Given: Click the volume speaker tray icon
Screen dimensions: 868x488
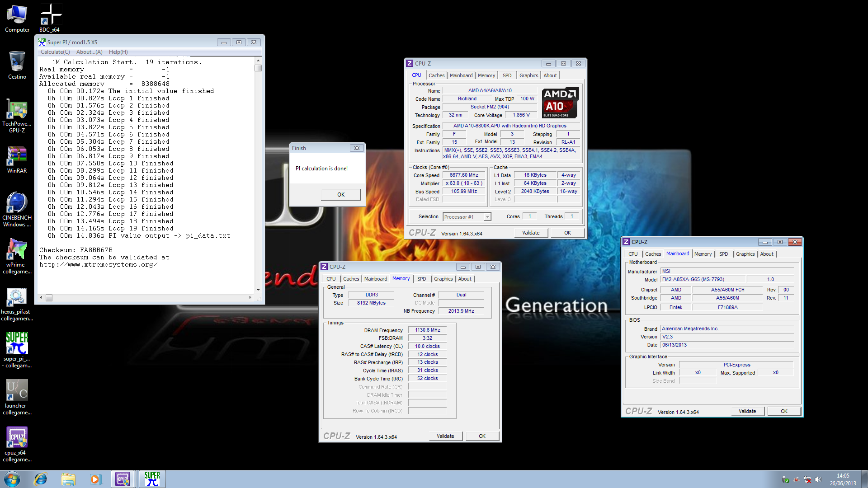Looking at the screenshot, I should (x=818, y=479).
